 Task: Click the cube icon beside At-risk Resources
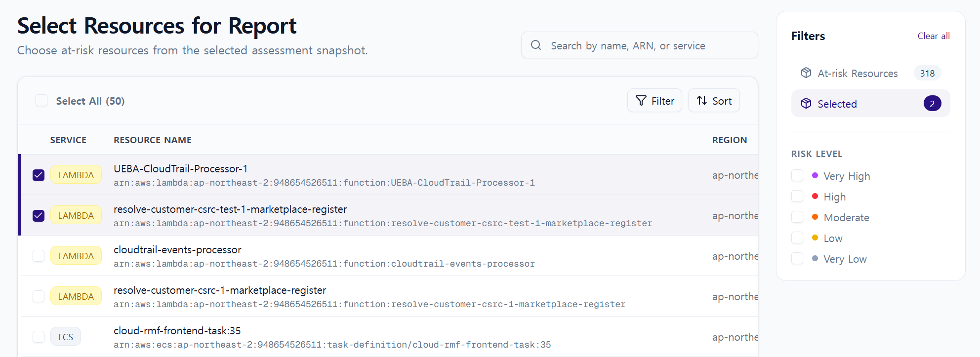pyautogui.click(x=806, y=73)
